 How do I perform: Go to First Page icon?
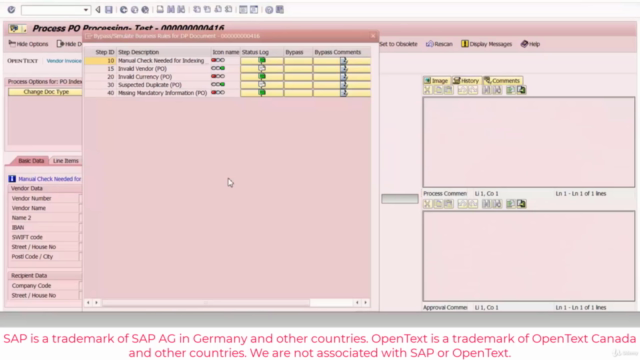pos(197,9)
